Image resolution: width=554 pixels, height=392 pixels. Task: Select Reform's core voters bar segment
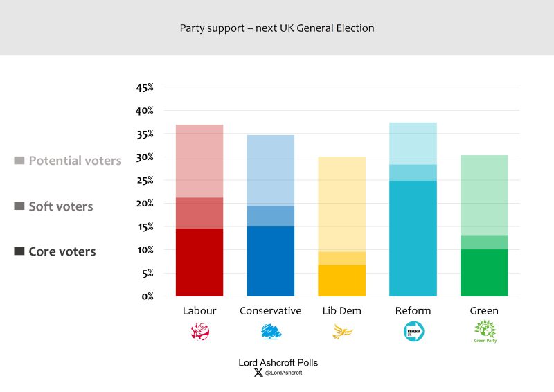(413, 239)
